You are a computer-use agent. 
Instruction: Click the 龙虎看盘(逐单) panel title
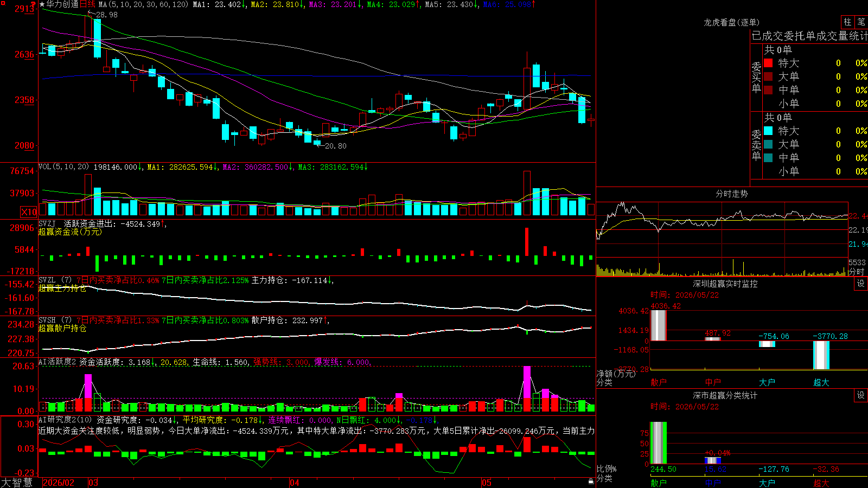point(731,22)
